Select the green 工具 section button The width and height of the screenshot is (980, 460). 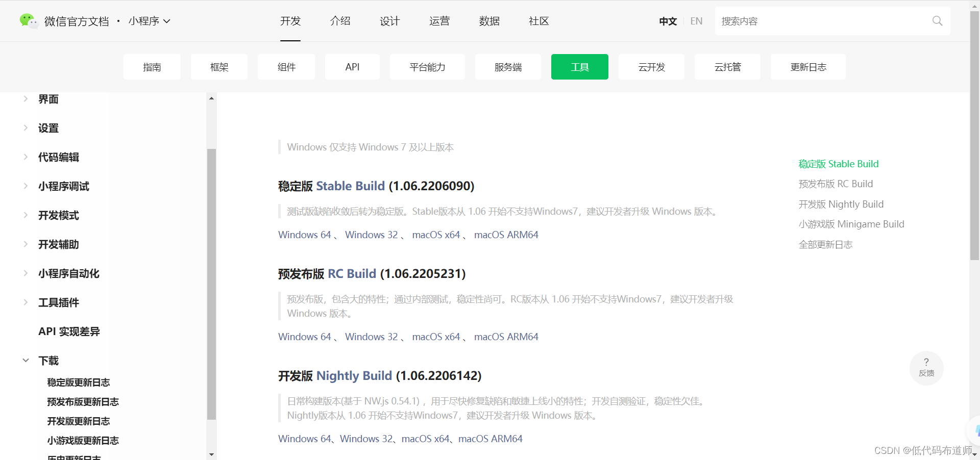(x=580, y=67)
